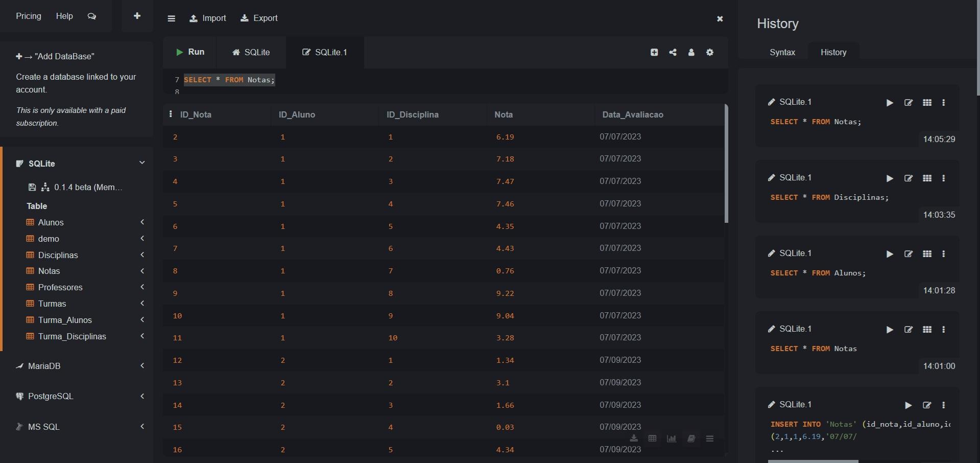Viewport: 980px width, 463px height.
Task: Open the Pricing link
Action: 29,16
